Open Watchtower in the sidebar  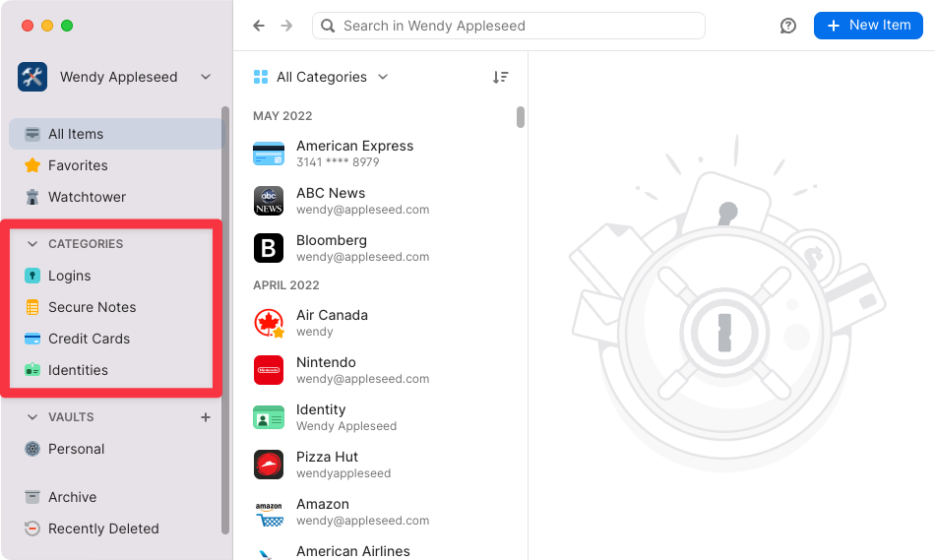(x=87, y=197)
